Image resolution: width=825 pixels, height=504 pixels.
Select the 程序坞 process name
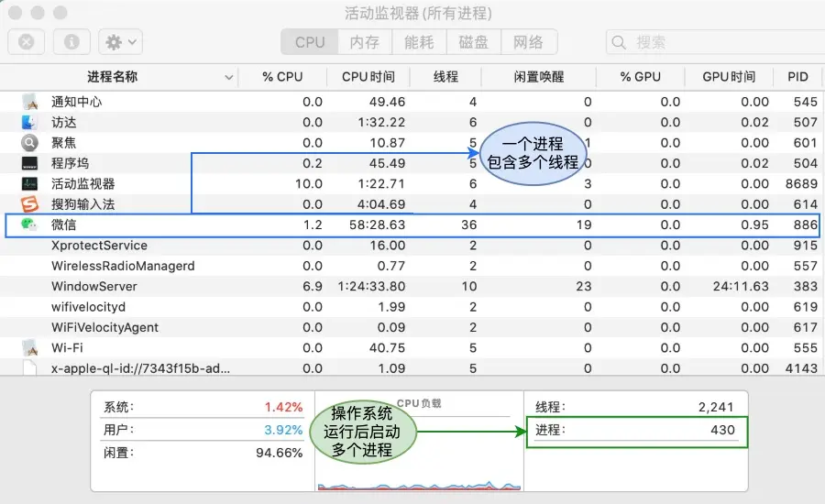[x=70, y=163]
